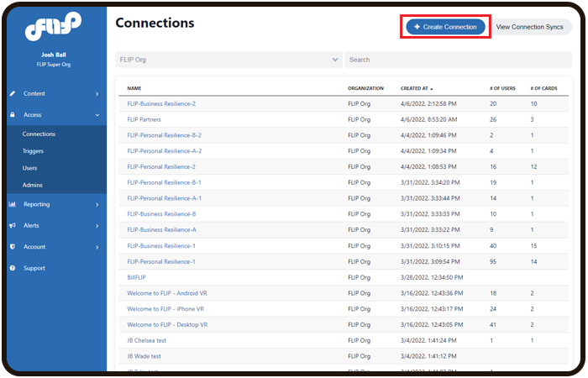
Task: Open the Support menu item
Action: pyautogui.click(x=34, y=268)
